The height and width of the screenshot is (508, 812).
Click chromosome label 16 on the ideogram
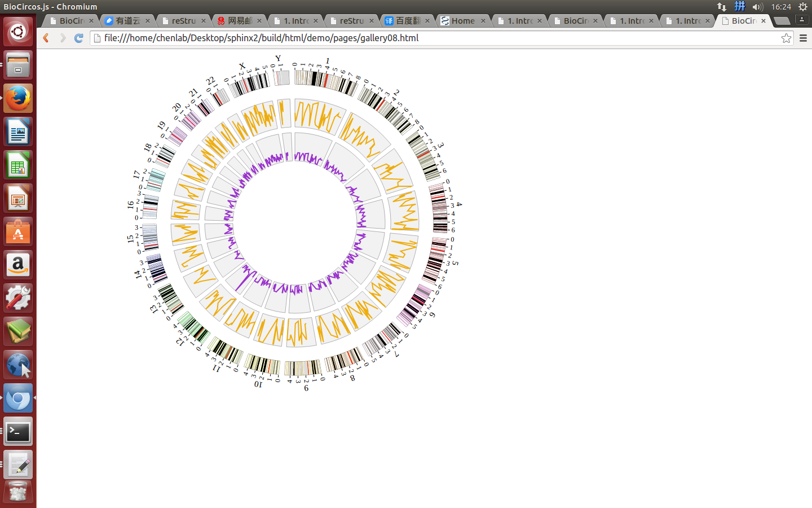click(x=131, y=205)
